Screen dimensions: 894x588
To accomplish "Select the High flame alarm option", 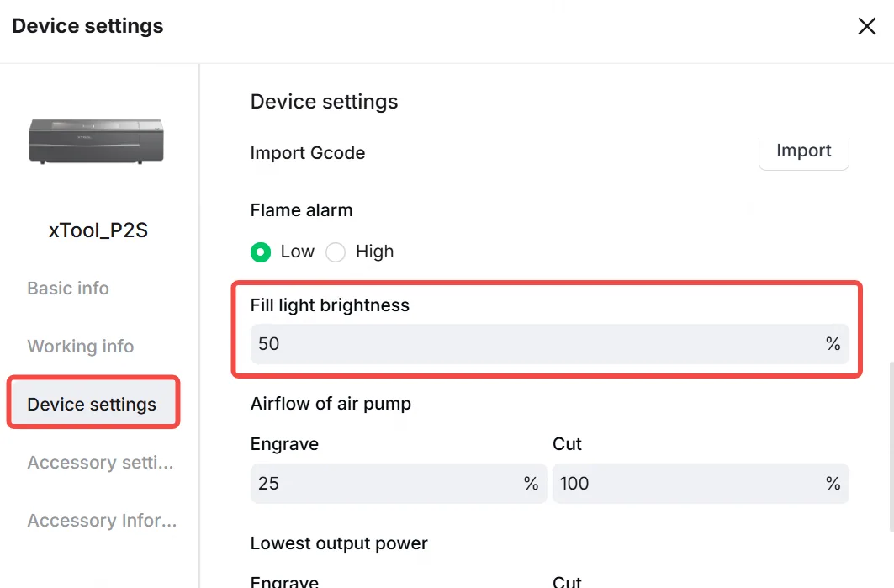I will pyautogui.click(x=336, y=252).
